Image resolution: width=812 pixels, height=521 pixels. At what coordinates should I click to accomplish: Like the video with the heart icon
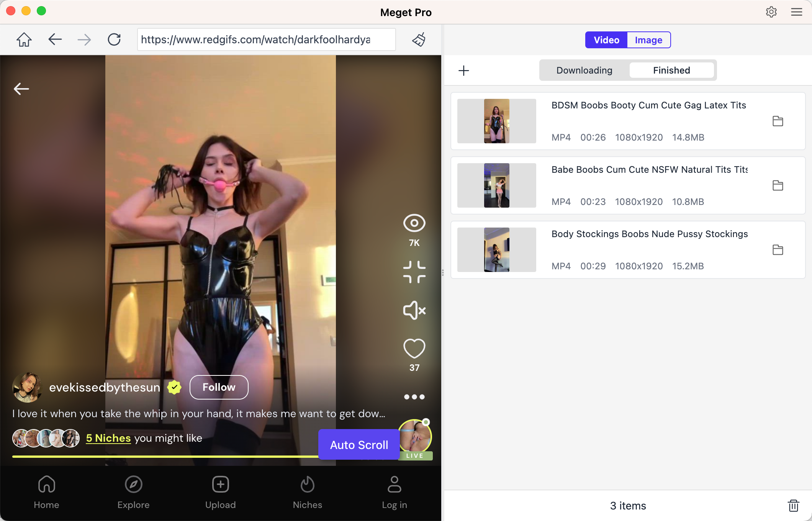414,348
